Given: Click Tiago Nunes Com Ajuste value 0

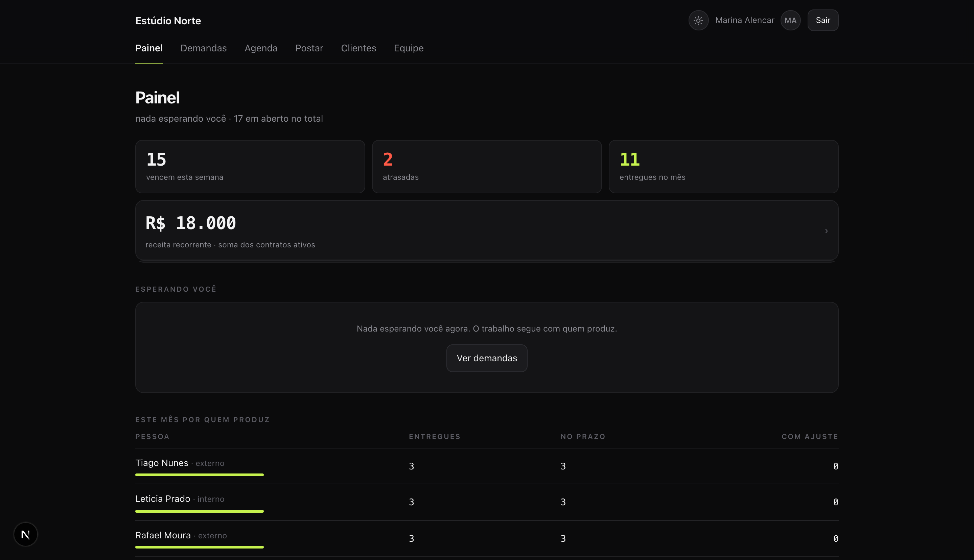Looking at the screenshot, I should point(835,466).
